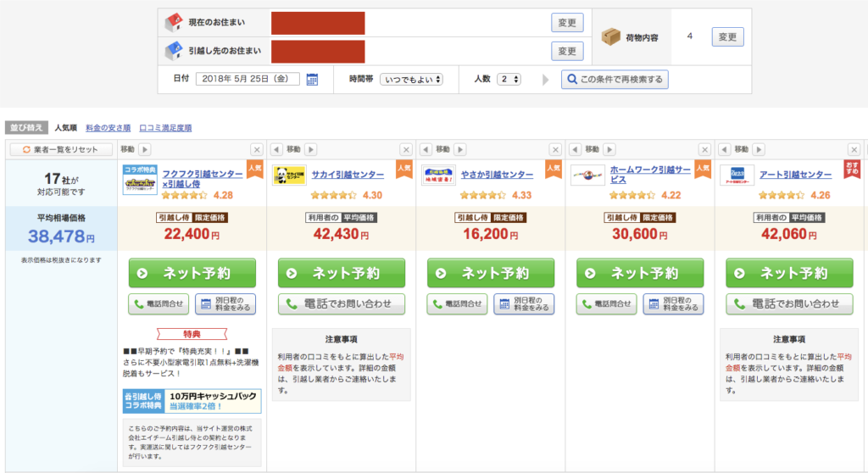Move サカイ引越センター column left
Image resolution: width=868 pixels, height=473 pixels.
coord(276,149)
